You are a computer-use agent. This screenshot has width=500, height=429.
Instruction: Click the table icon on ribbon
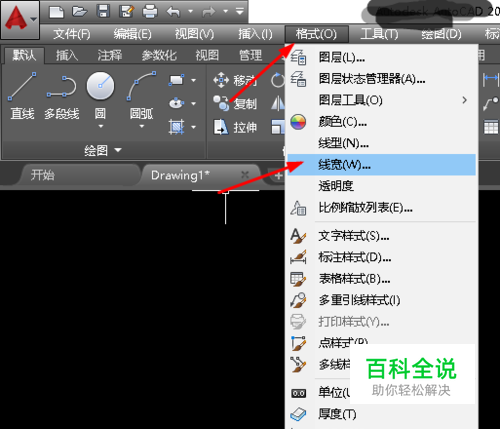[x=491, y=127]
